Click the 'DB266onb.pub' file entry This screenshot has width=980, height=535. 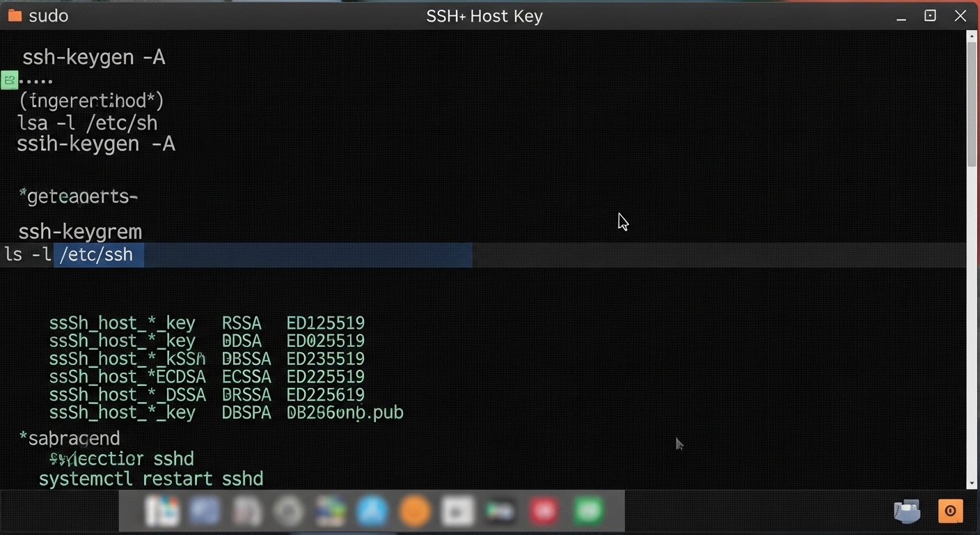[345, 412]
